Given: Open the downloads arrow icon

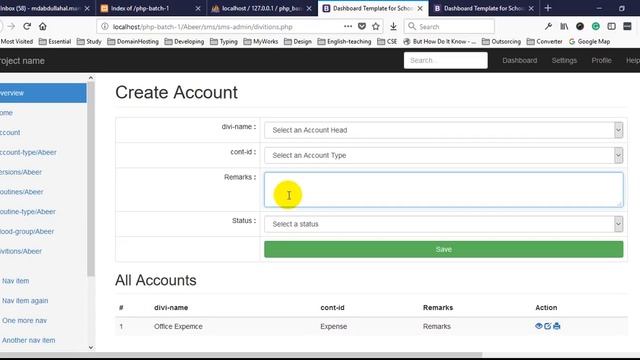Looking at the screenshot, I should pyautogui.click(x=393, y=27).
